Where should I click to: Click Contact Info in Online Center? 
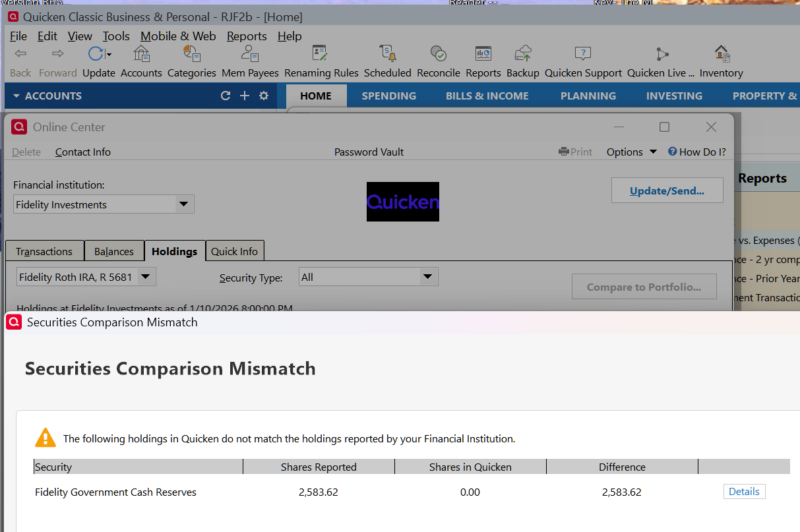83,152
